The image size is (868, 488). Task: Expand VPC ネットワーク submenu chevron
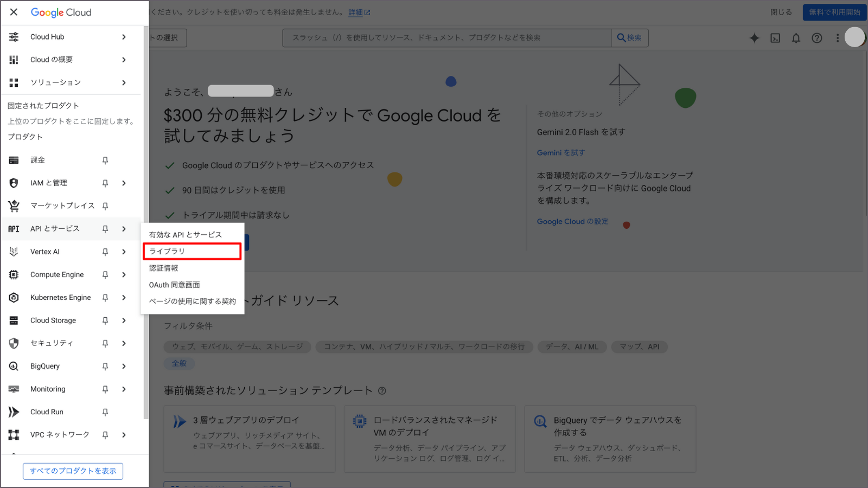pos(124,434)
